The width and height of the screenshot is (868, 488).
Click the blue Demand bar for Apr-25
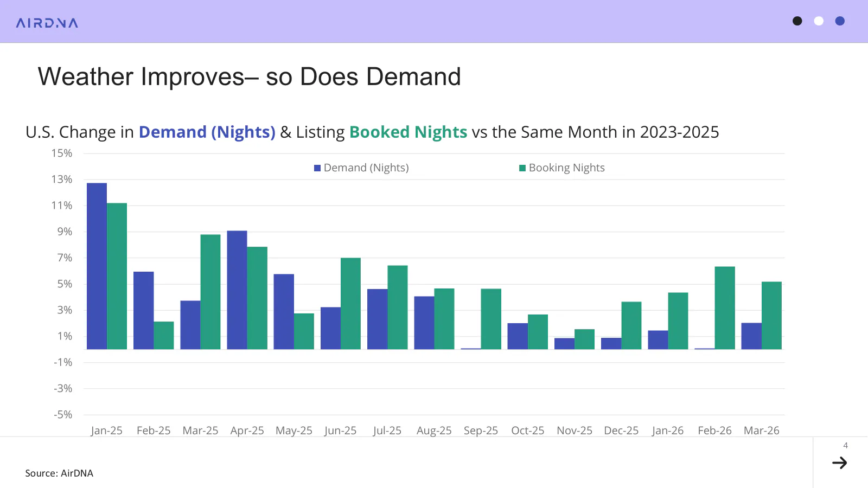click(237, 290)
